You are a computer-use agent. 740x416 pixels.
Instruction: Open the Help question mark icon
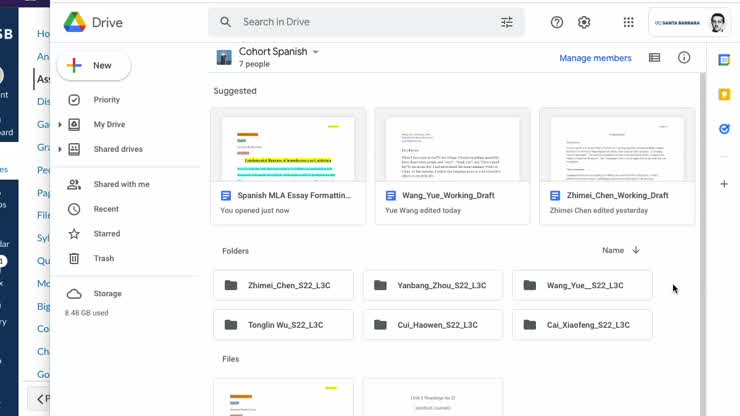pyautogui.click(x=556, y=22)
